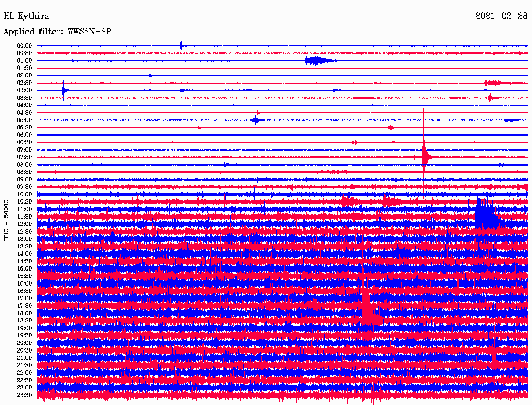Select the 20:30 time label
The width and height of the screenshot is (532, 405).
click(24, 350)
